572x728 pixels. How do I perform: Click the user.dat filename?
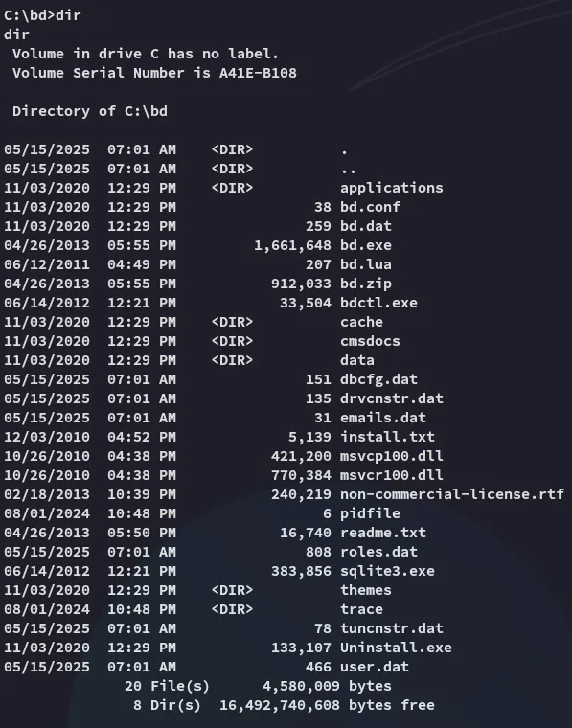click(x=375, y=667)
